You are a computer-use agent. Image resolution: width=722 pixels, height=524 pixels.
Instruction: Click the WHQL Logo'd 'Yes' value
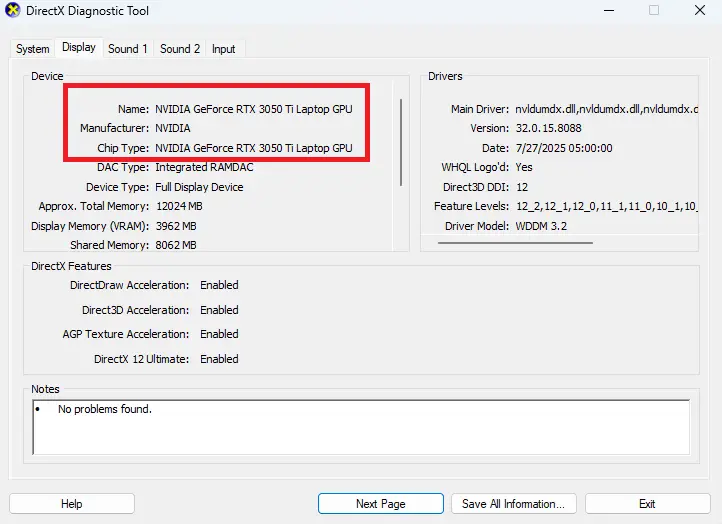point(524,167)
